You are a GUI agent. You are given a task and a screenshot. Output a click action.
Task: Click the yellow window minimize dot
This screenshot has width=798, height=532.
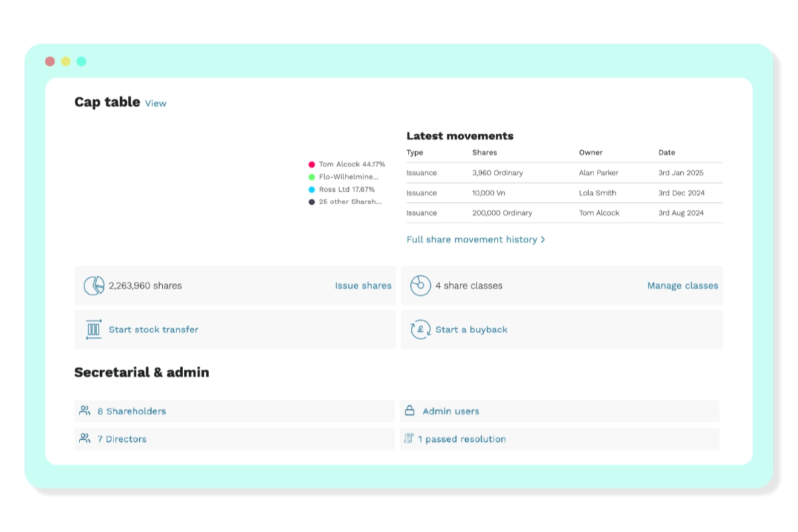click(x=66, y=61)
